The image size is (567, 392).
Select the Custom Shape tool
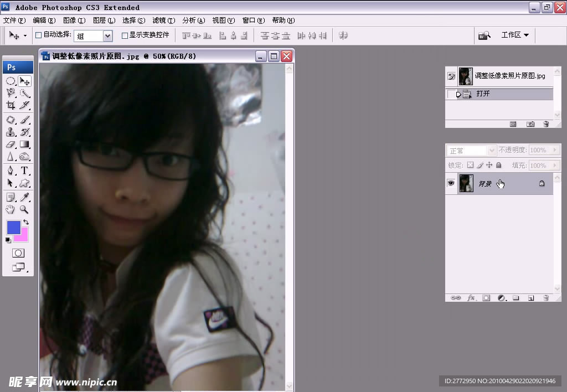click(24, 183)
